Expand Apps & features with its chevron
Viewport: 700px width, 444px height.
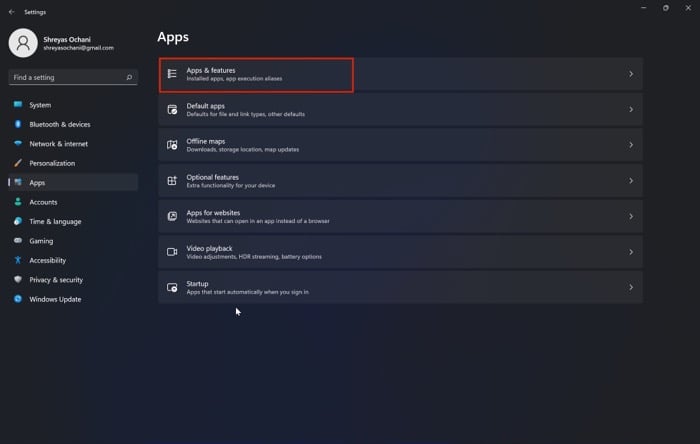tap(631, 74)
